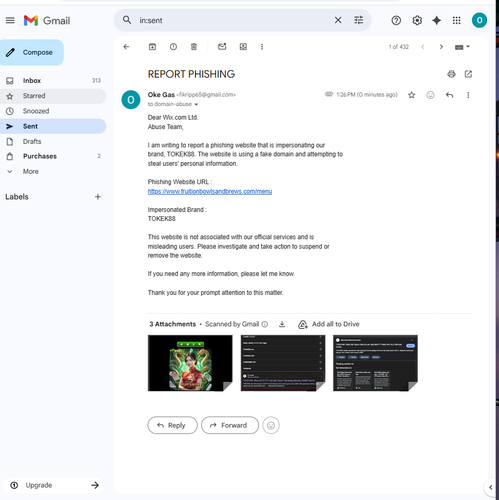Open the Google apps grid
Viewport: 499px width, 500px height.
pos(456,21)
